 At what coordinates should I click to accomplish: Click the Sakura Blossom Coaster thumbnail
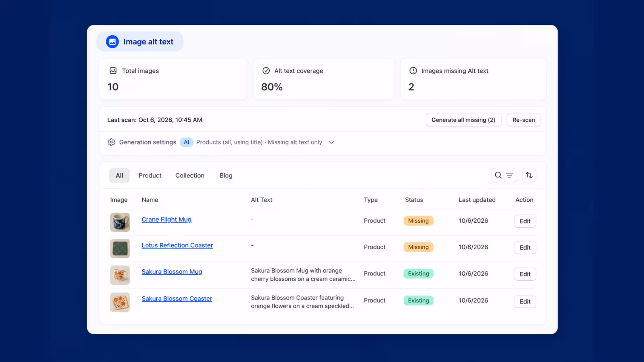[120, 302]
